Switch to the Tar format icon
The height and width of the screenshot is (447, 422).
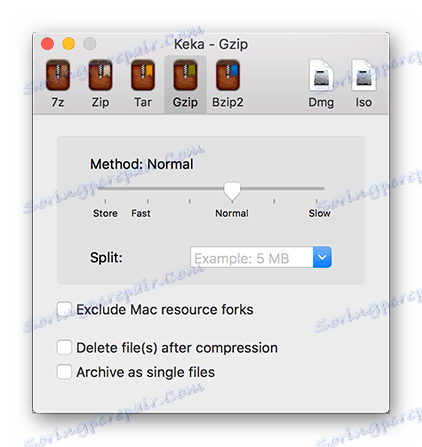pos(143,75)
